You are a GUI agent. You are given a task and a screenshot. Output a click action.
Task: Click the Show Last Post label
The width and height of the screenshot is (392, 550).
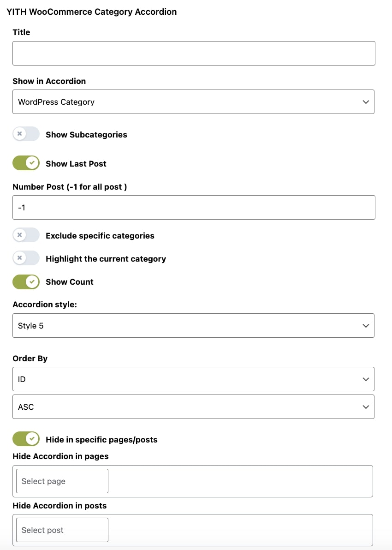76,164
